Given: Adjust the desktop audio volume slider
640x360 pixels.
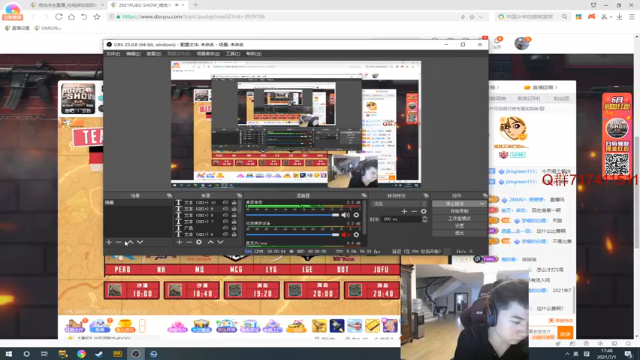Looking at the screenshot, I should click(292, 215).
